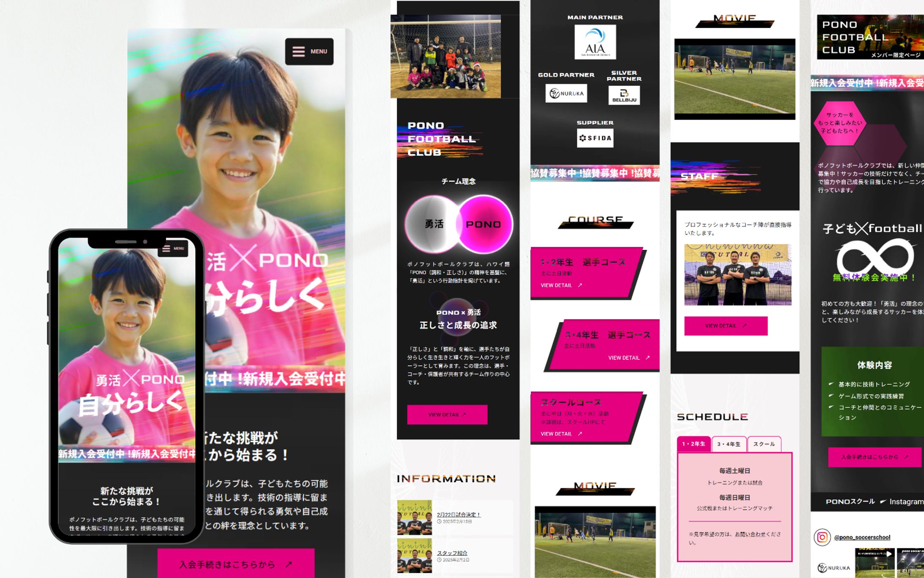The height and width of the screenshot is (578, 924).
Task: Switch to the 3・4年生 schedule tab
Action: coord(729,444)
